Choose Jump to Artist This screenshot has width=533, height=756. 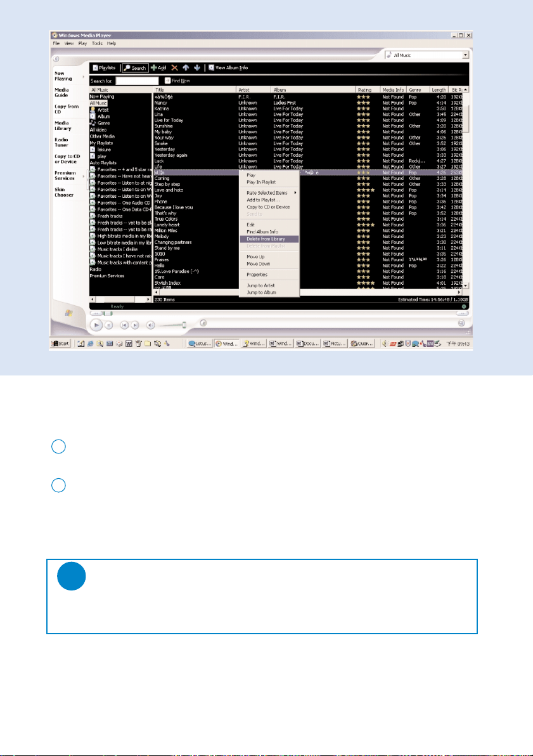[x=269, y=285]
